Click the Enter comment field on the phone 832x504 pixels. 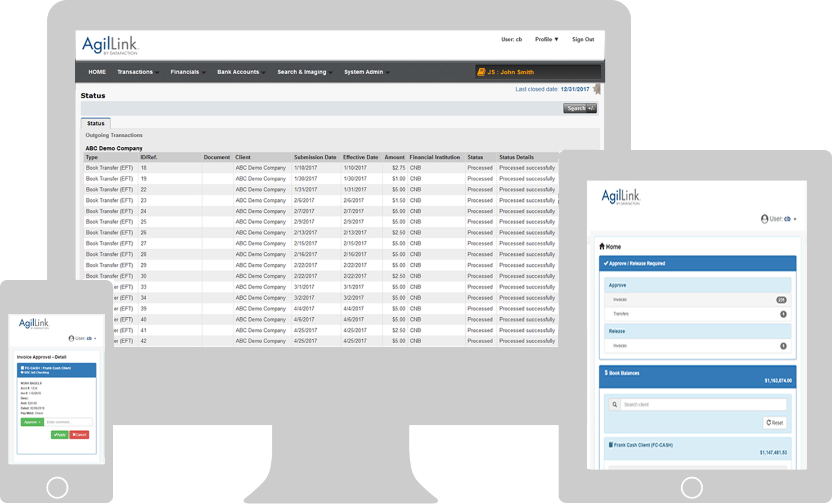tap(68, 422)
